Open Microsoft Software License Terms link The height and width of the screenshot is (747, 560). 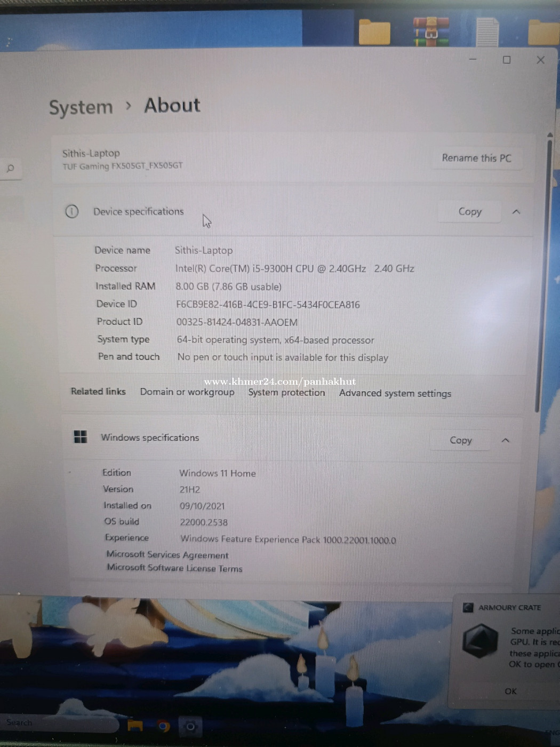pos(174,568)
